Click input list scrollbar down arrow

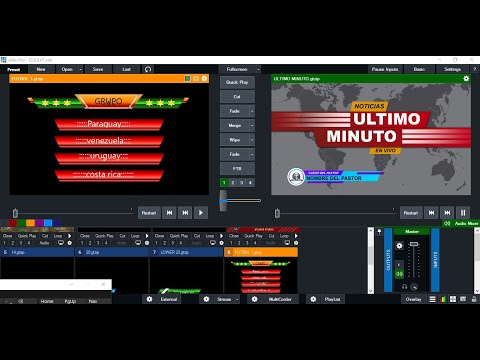tap(371, 291)
